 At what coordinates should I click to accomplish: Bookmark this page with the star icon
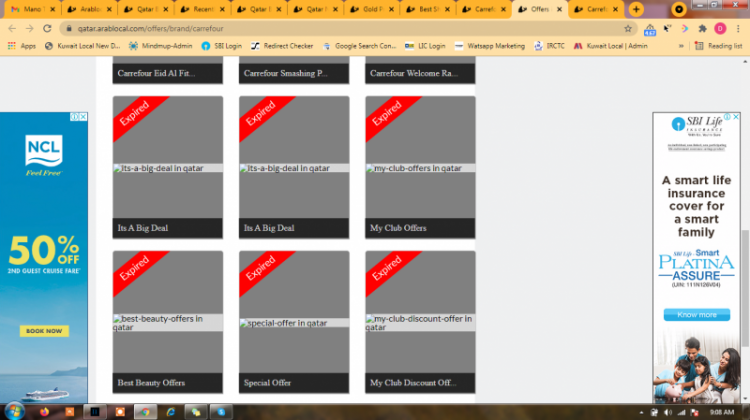[628, 29]
